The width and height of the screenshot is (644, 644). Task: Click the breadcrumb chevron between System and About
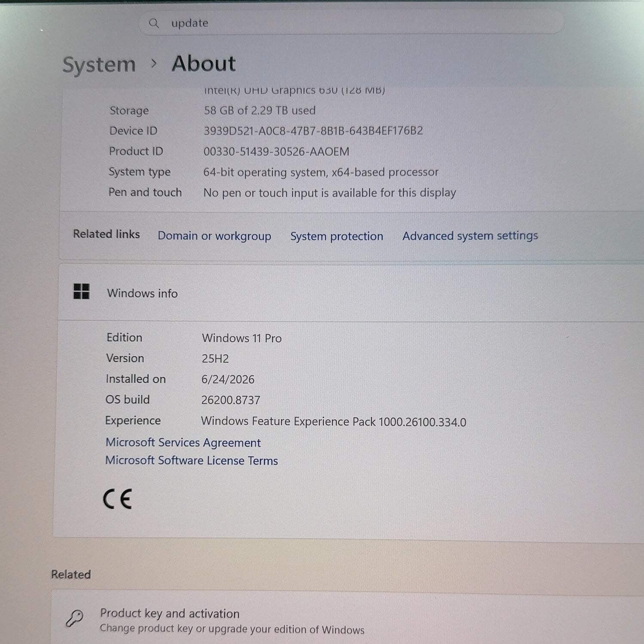154,64
